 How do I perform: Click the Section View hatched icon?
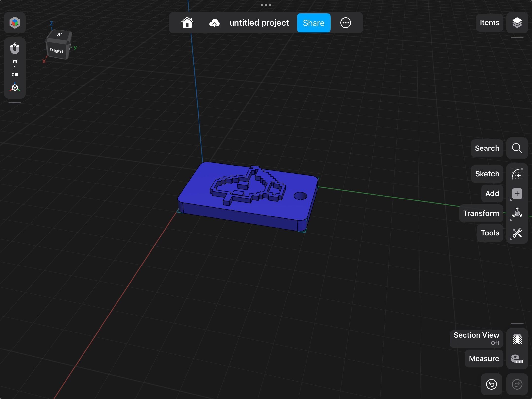click(517, 339)
